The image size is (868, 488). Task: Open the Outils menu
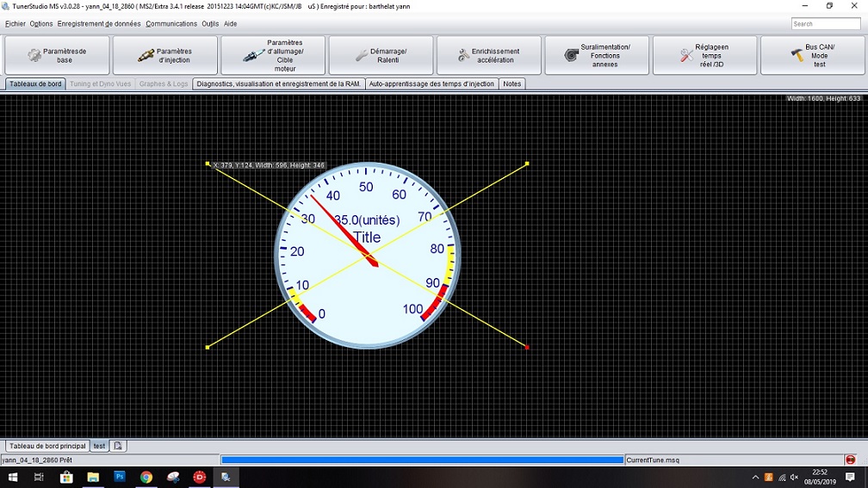click(210, 24)
